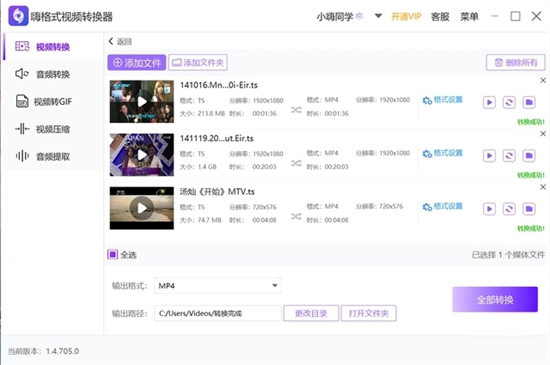
Task: Click the 更改目录 button
Action: pyautogui.click(x=311, y=313)
